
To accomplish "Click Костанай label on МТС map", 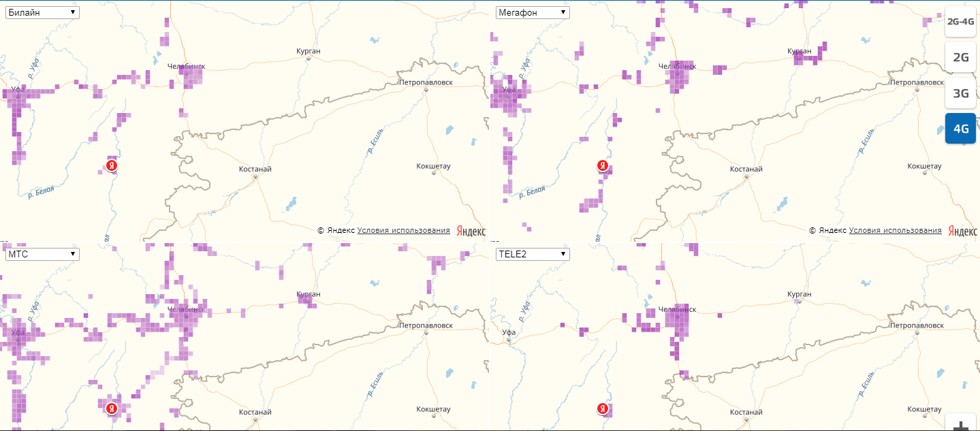I will (x=255, y=412).
